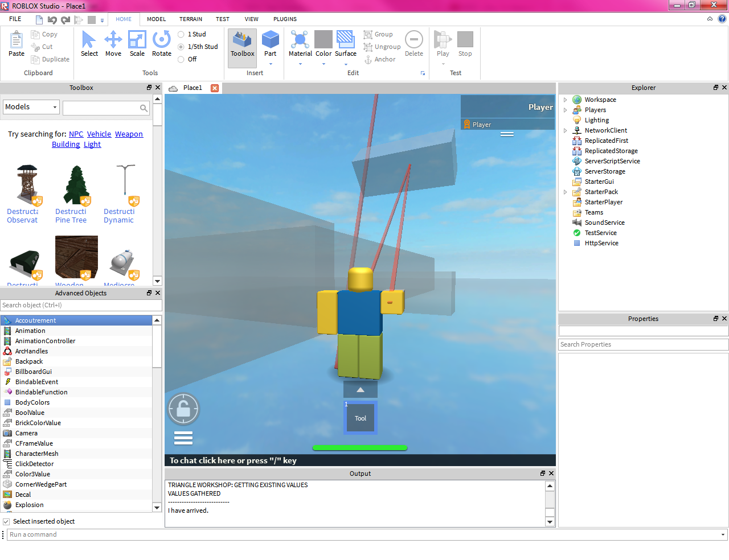Expand the Workspace node
This screenshot has width=729, height=560.
[x=565, y=100]
